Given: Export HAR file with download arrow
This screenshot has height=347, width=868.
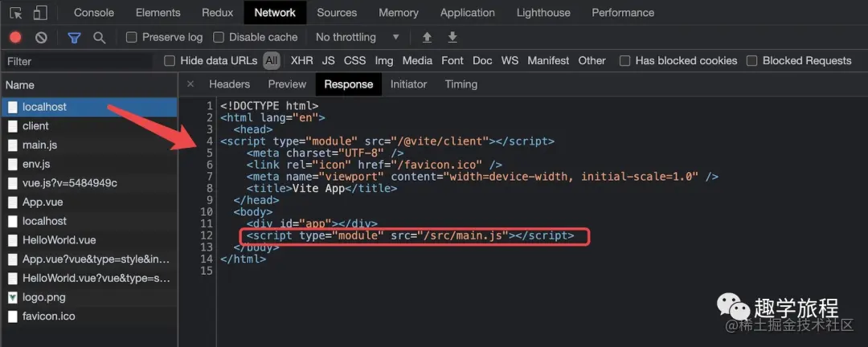Looking at the screenshot, I should tap(452, 37).
